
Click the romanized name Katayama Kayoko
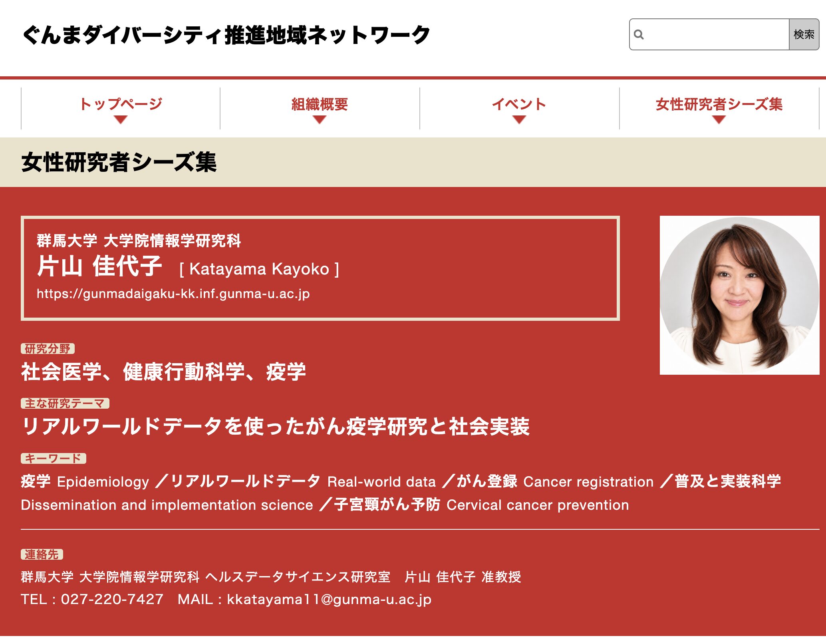click(x=259, y=269)
